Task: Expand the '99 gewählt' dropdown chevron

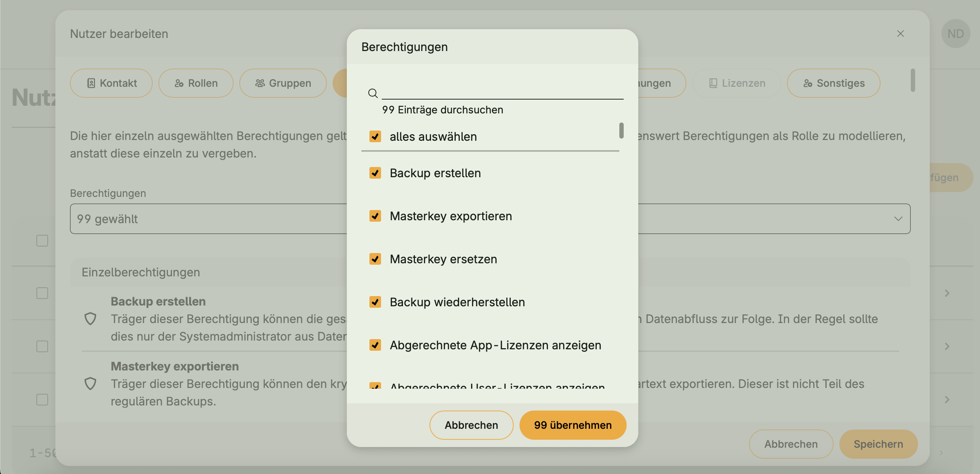Action: tap(898, 218)
